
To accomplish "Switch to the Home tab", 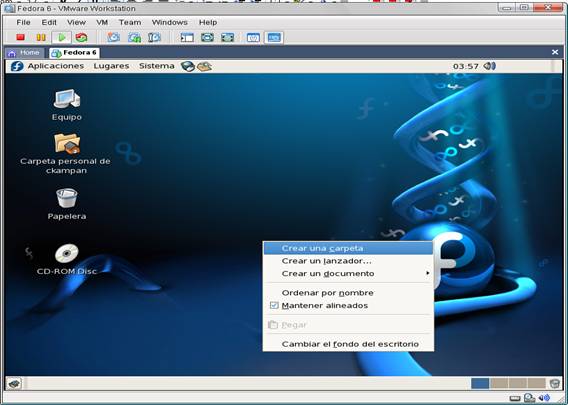I will (x=25, y=53).
